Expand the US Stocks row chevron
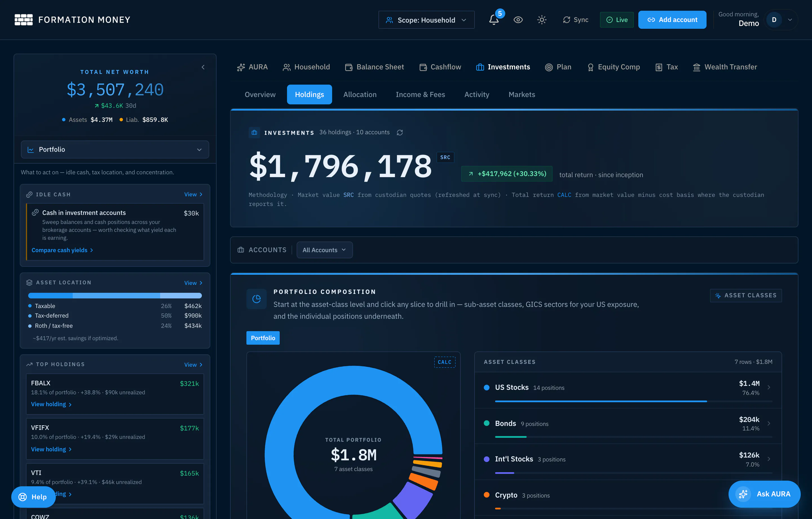Image resolution: width=812 pixels, height=519 pixels. 769,387
